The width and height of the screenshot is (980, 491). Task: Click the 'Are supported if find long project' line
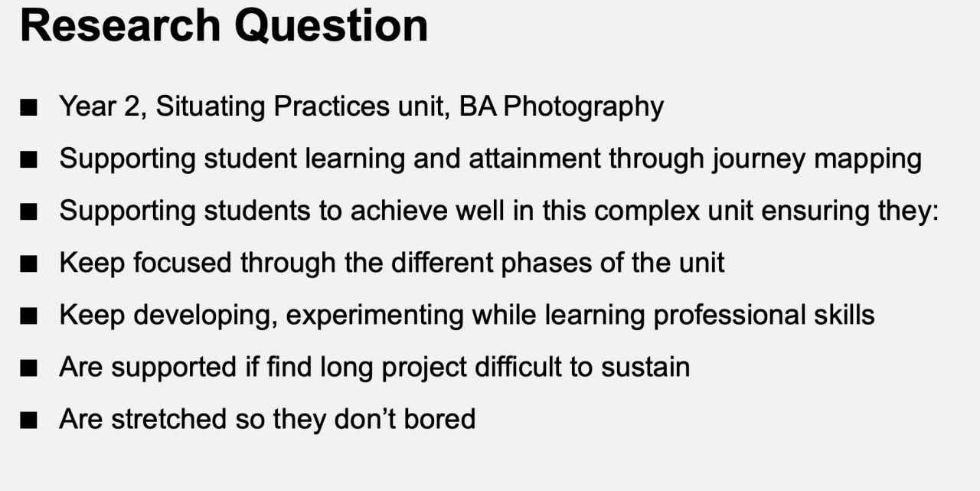375,367
